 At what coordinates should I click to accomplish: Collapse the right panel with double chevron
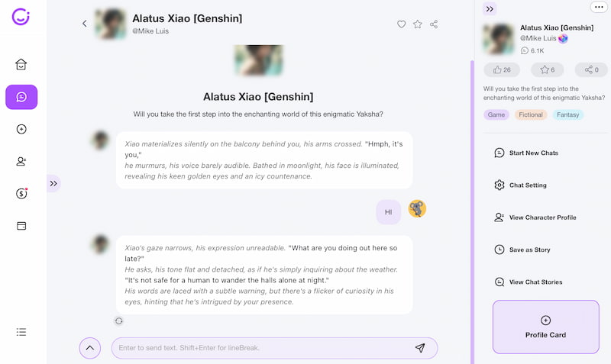(490, 9)
